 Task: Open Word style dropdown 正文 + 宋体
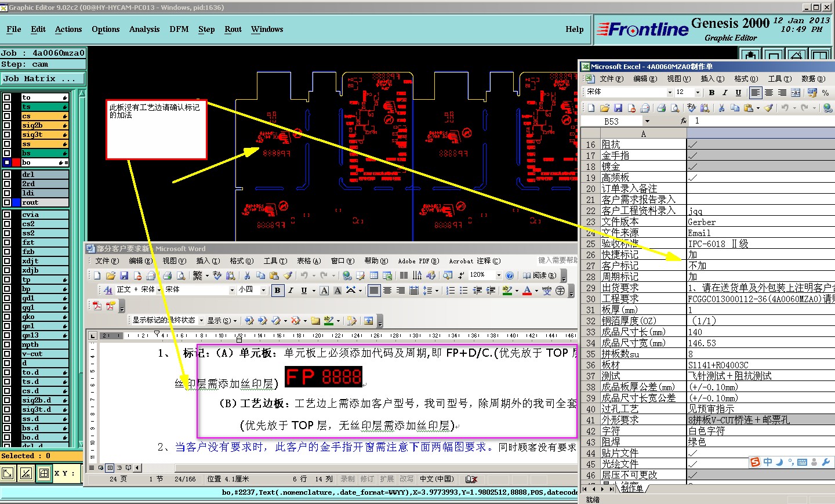tap(159, 290)
